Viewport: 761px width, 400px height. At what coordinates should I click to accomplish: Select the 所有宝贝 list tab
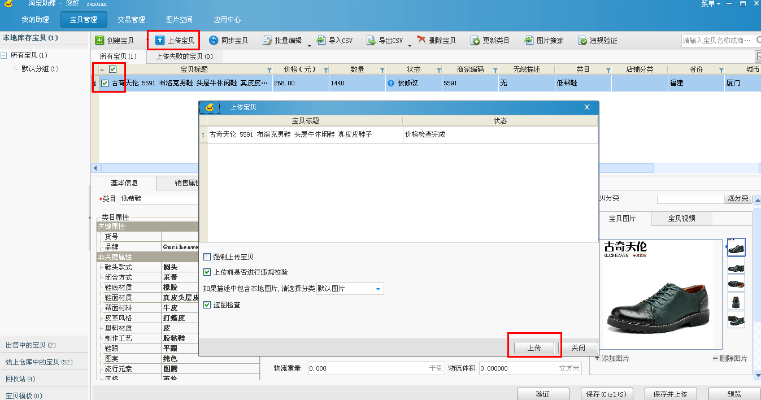tap(118, 56)
